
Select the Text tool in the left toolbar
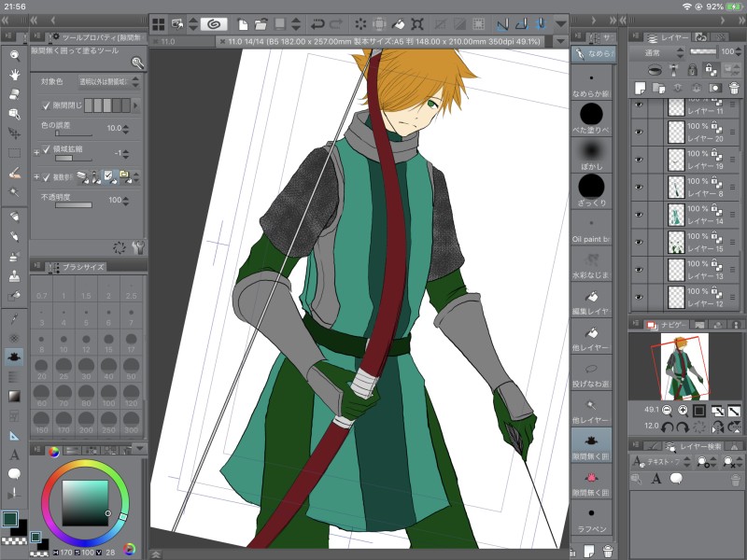[x=15, y=455]
